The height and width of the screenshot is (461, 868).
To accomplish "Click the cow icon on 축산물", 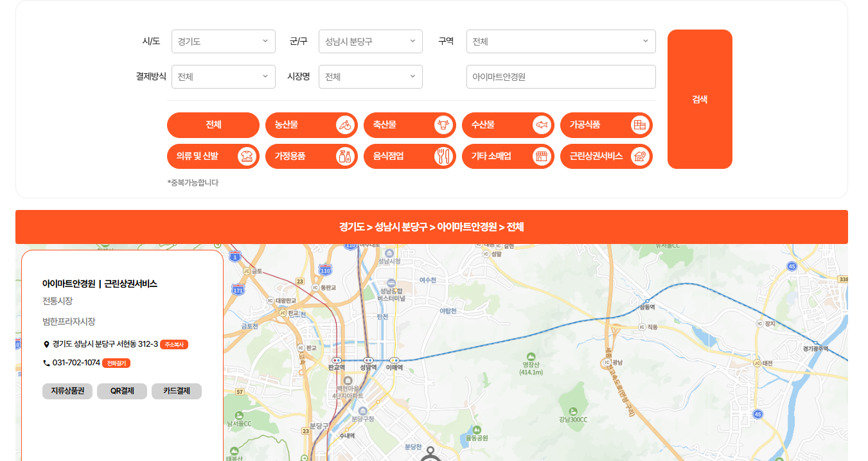I will (443, 125).
